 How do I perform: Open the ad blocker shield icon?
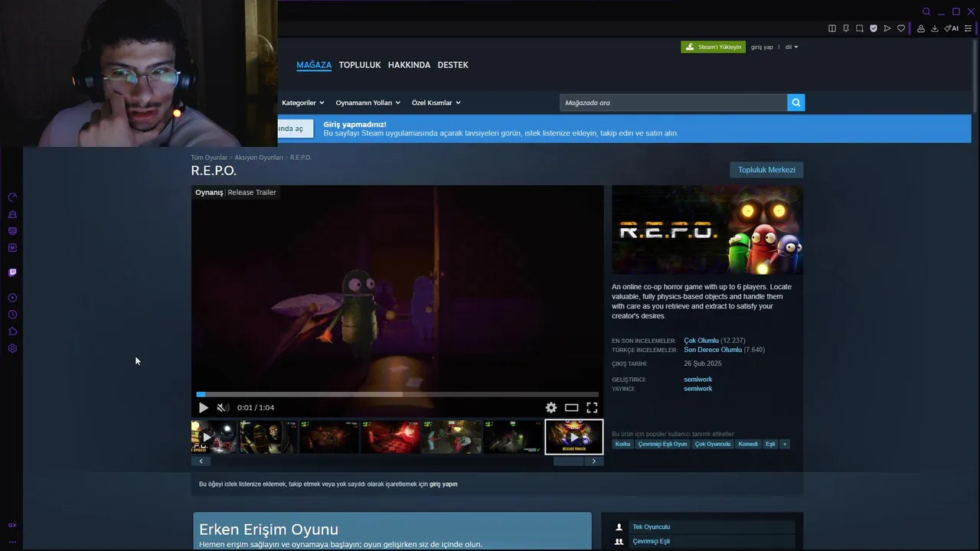click(874, 28)
